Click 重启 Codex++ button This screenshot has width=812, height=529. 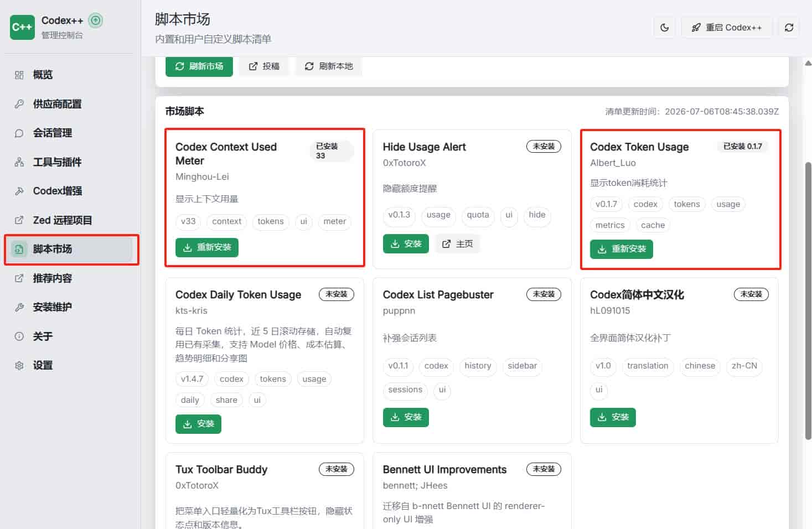[x=727, y=27]
